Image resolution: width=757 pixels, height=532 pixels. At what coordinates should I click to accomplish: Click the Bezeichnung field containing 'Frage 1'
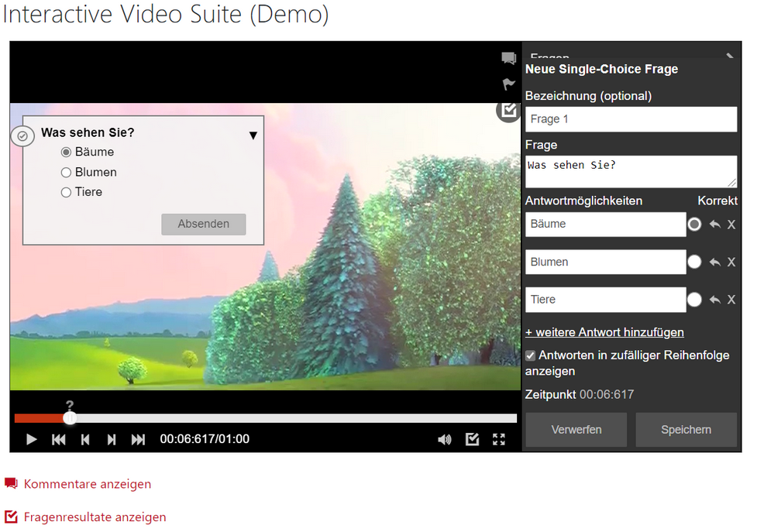(x=631, y=119)
